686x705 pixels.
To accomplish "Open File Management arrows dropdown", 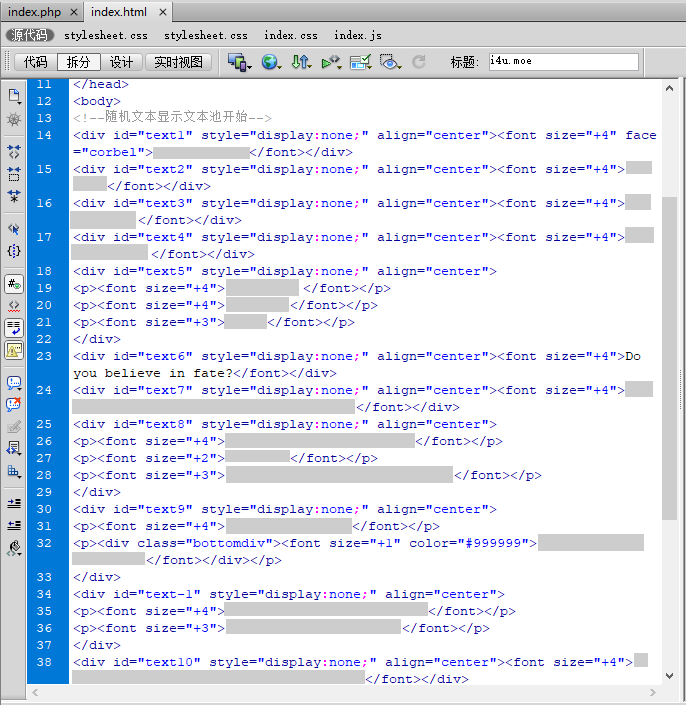I will click(301, 62).
